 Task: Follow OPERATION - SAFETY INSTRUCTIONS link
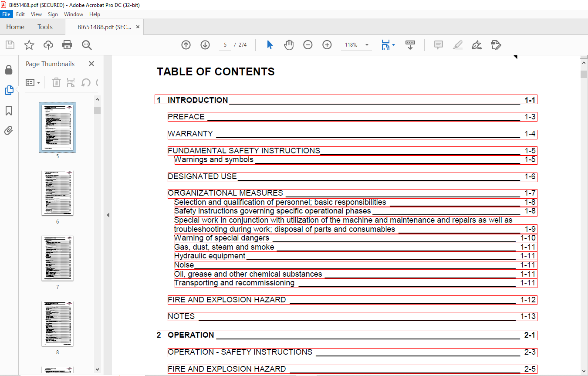point(352,352)
